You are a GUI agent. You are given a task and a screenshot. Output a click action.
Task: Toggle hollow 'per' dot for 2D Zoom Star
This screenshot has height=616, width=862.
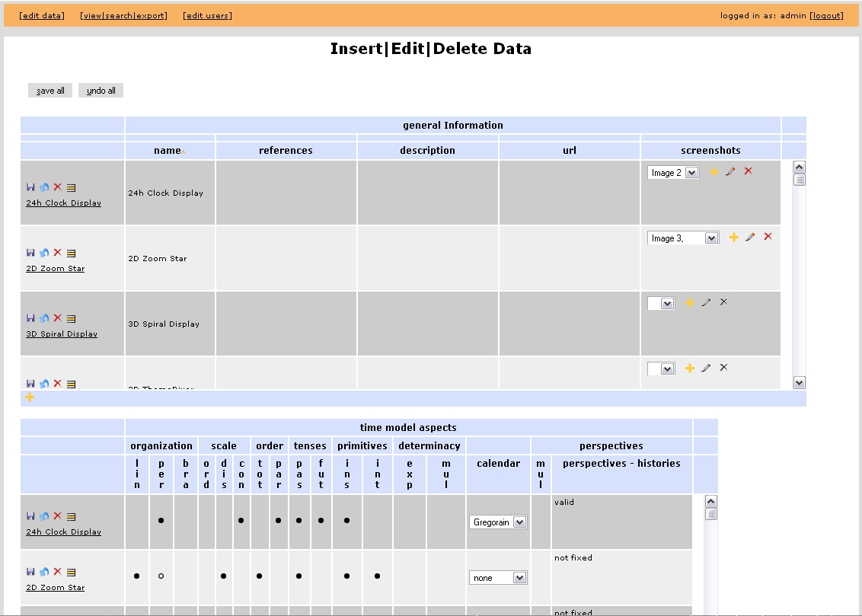pos(161,576)
